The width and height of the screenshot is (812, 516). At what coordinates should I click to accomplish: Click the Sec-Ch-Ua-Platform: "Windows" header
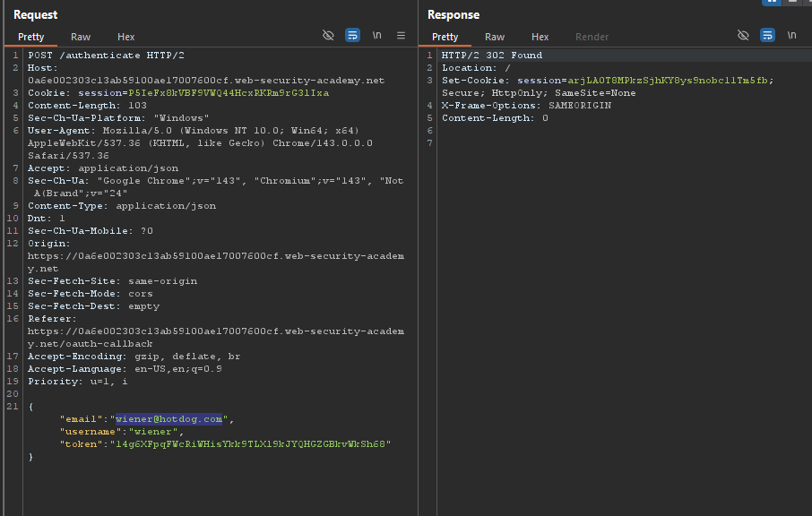click(x=118, y=118)
